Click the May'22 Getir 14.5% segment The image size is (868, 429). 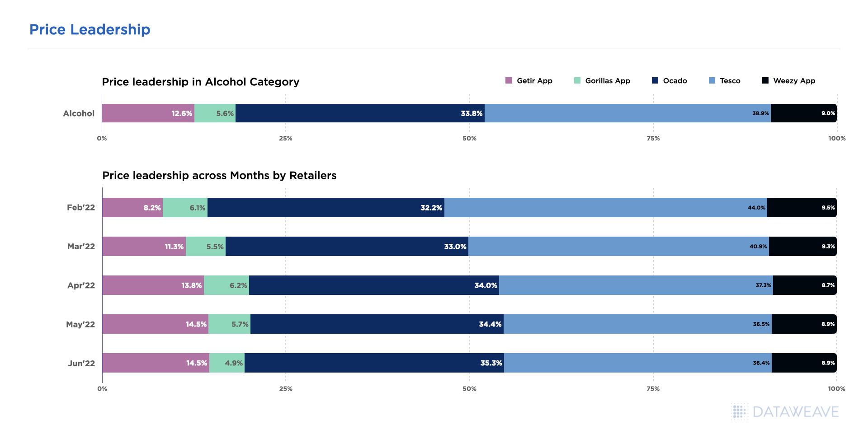pos(156,324)
